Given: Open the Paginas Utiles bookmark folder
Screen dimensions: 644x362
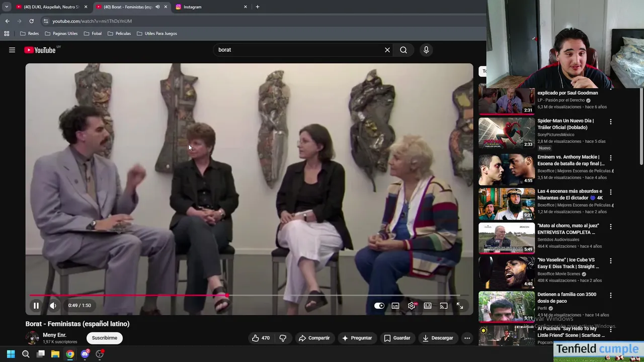Looking at the screenshot, I should pyautogui.click(x=61, y=34).
